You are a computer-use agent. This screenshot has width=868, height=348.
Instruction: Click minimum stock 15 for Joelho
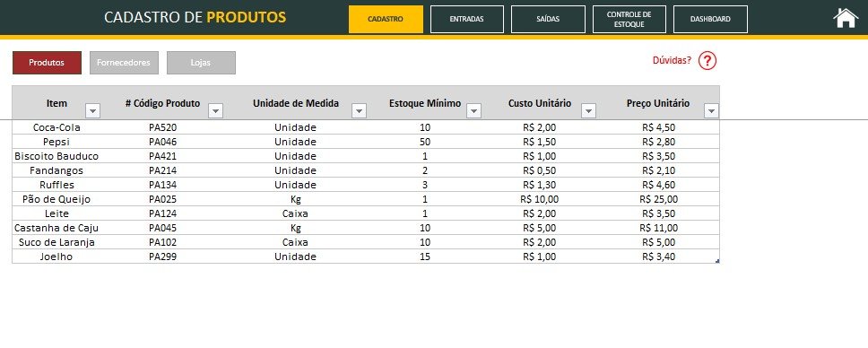(425, 257)
